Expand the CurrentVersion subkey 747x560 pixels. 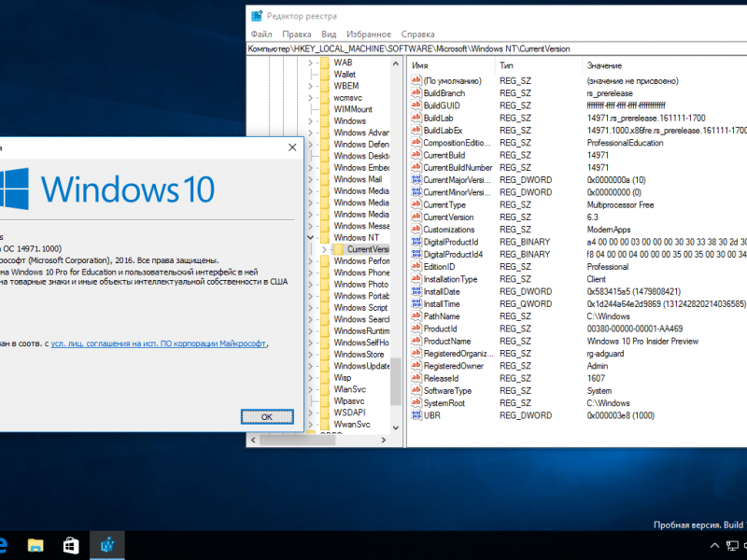click(324, 249)
